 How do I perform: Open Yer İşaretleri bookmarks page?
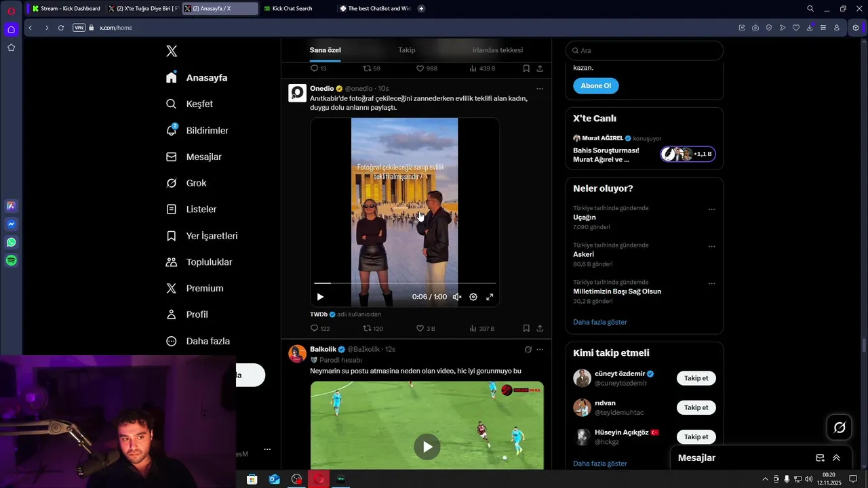point(201,236)
